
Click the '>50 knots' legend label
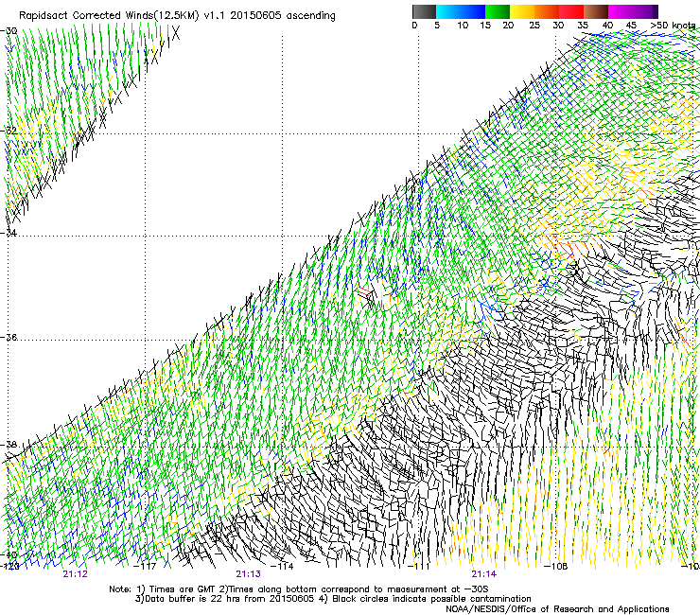(x=673, y=26)
